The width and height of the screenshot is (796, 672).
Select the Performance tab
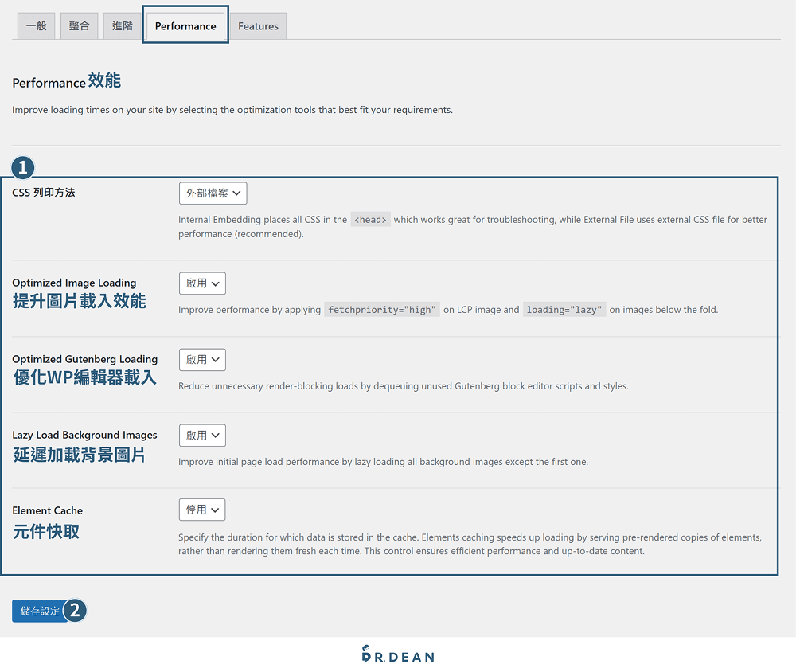pyautogui.click(x=185, y=25)
